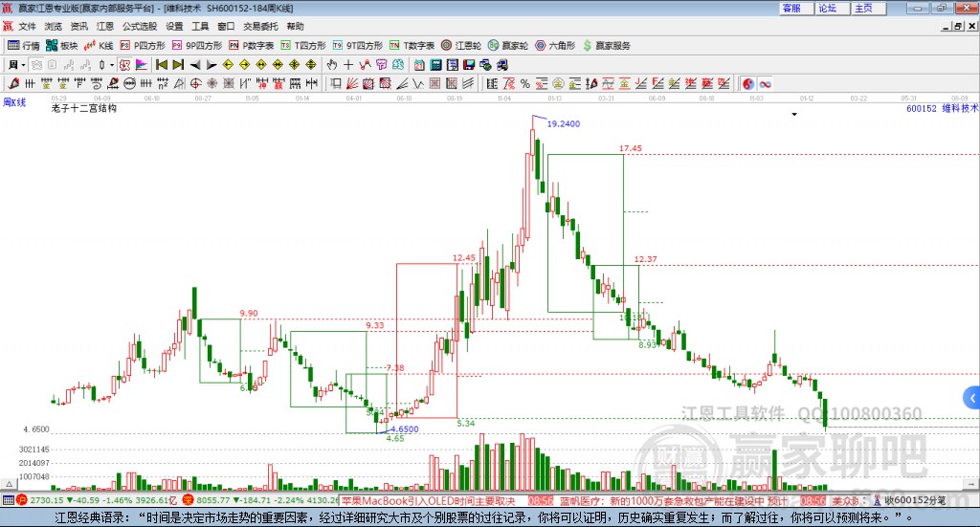This screenshot has width=980, height=527.
Task: Click the 论坛 forum button
Action: click(x=832, y=8)
